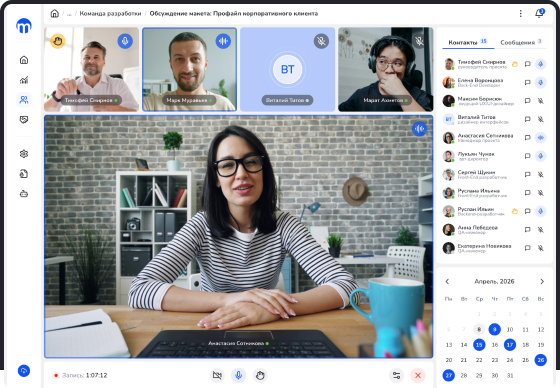Open the Команда разработки breadcrumb link
This screenshot has height=388, width=560.
pos(110,14)
